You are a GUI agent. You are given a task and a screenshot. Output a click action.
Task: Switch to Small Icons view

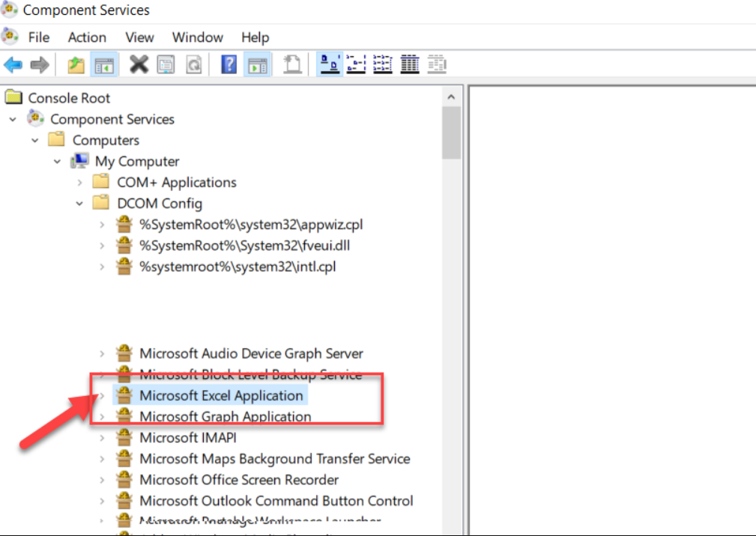click(357, 64)
